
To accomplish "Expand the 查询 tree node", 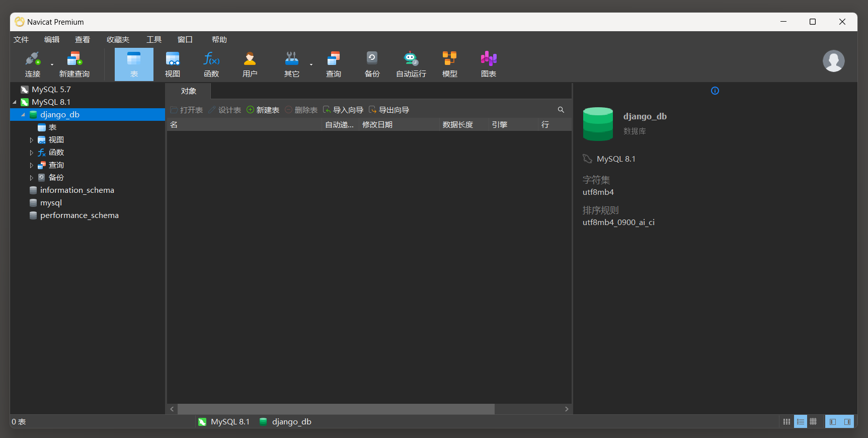I will click(31, 165).
